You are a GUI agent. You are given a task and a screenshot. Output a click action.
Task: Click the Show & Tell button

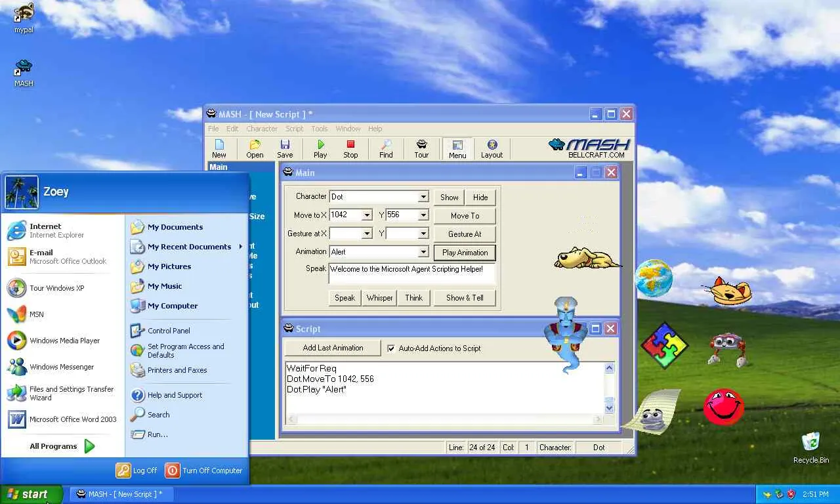click(x=465, y=297)
